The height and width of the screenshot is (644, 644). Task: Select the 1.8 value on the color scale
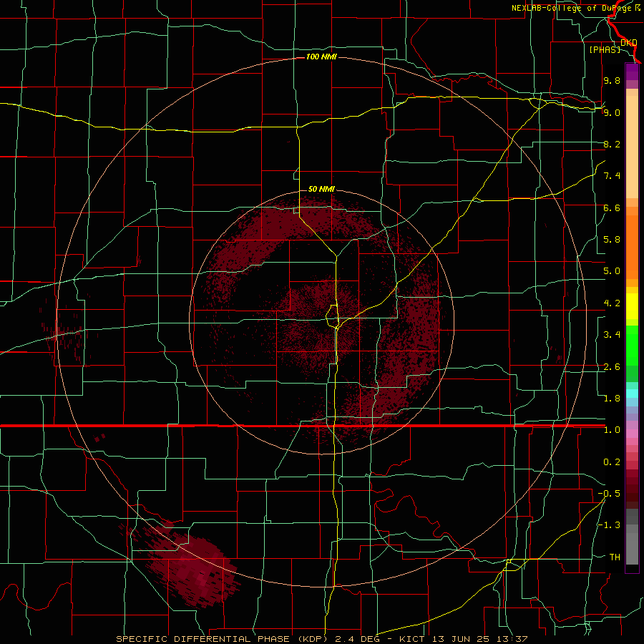tap(612, 399)
